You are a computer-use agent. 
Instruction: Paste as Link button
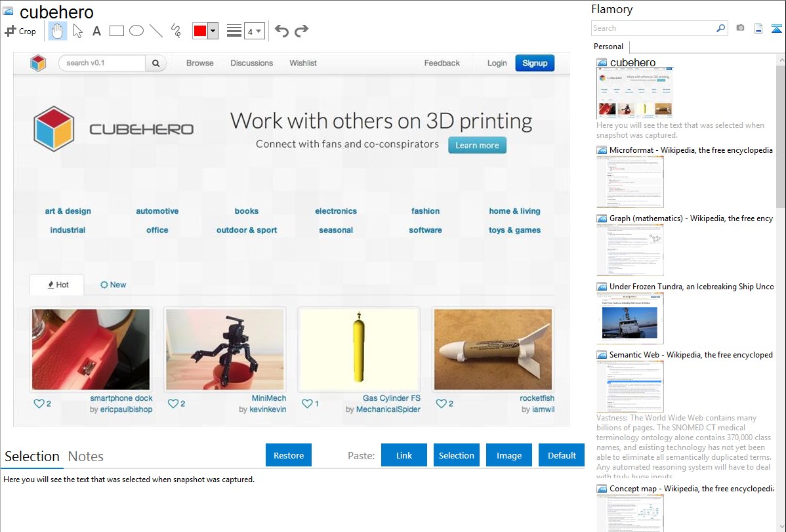click(x=404, y=455)
